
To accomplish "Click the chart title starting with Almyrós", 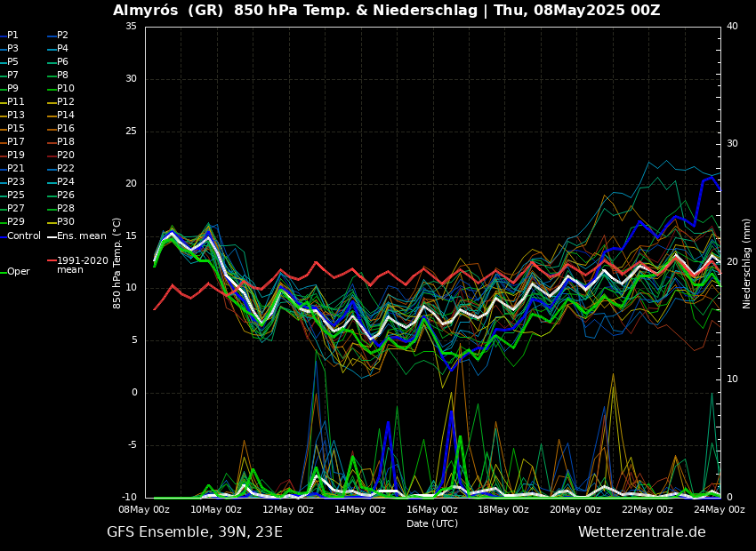I will coord(386,11).
